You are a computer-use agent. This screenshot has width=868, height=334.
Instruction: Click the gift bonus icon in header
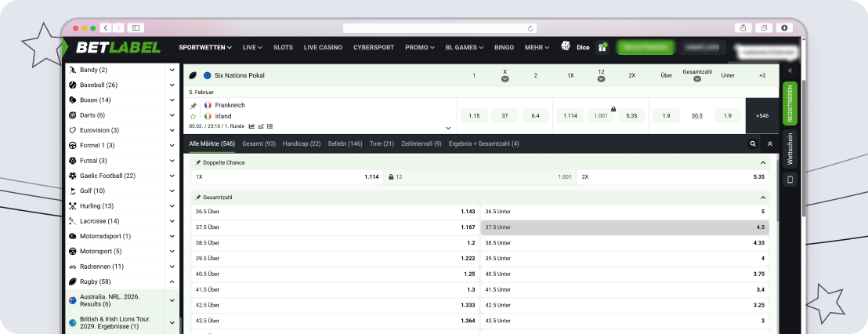[x=602, y=47]
